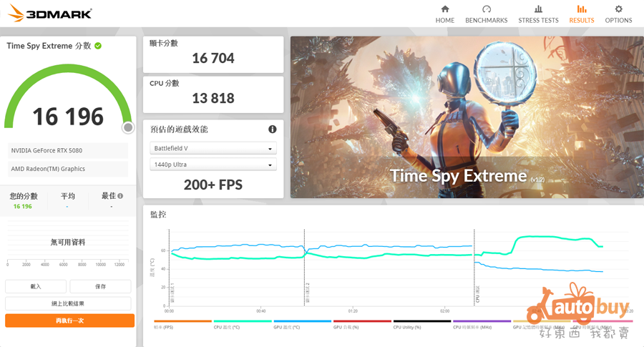Open the 1440p Ultra resolution dropdown
This screenshot has width=644, height=347.
click(213, 165)
